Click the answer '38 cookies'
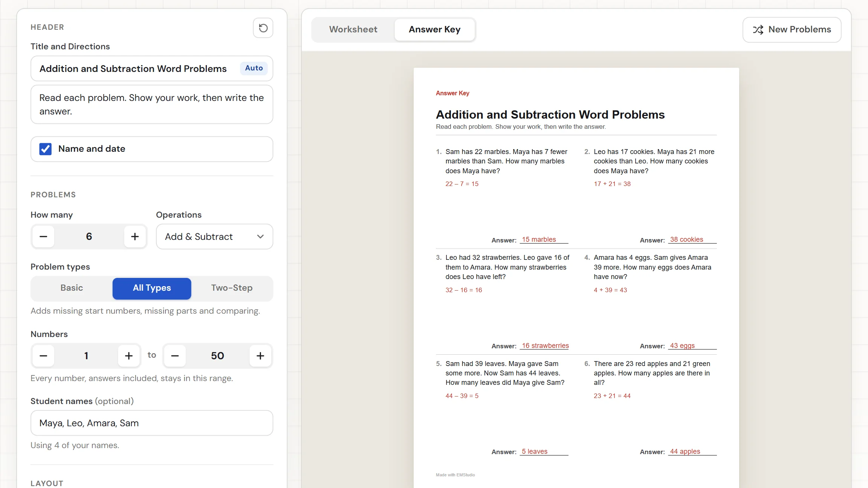Screen dimensions: 868x488 tap(686, 239)
